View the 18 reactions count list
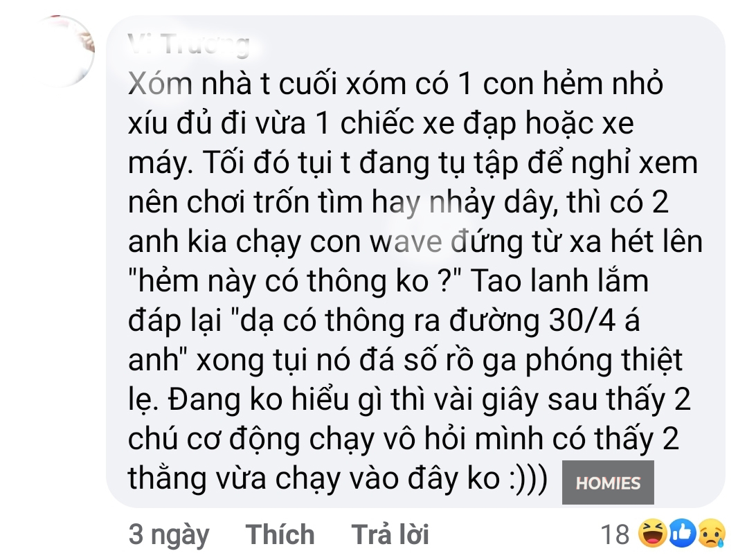This screenshot has height=560, width=747. (x=615, y=534)
